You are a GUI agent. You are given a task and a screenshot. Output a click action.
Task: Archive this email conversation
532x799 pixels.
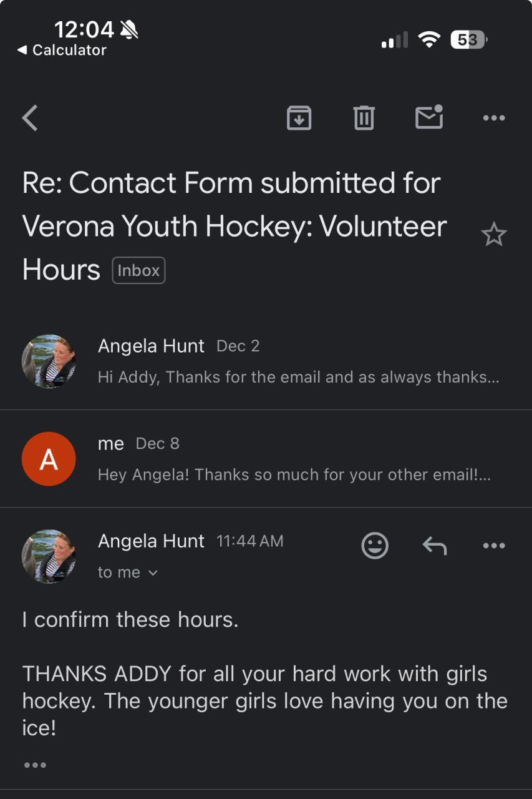pos(299,117)
